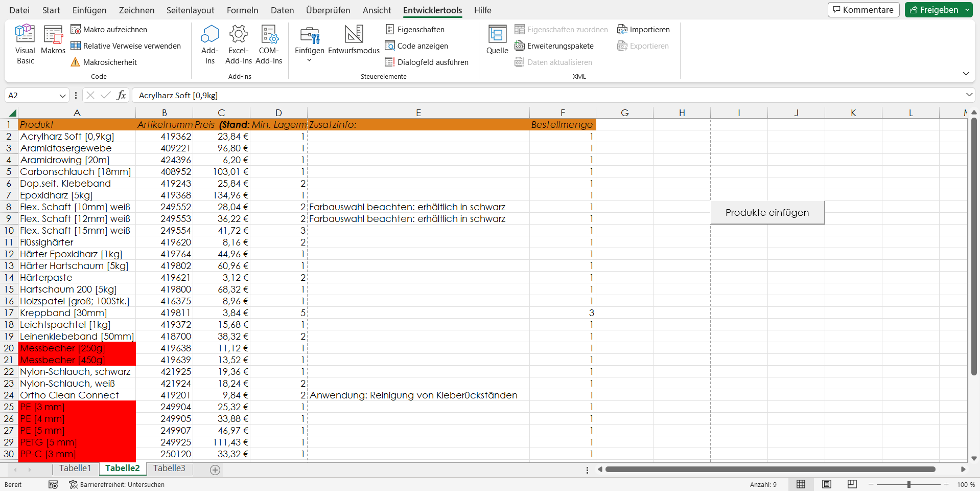The height and width of the screenshot is (491, 980).
Task: Open COM-Add-Ins dialog
Action: pyautogui.click(x=269, y=44)
